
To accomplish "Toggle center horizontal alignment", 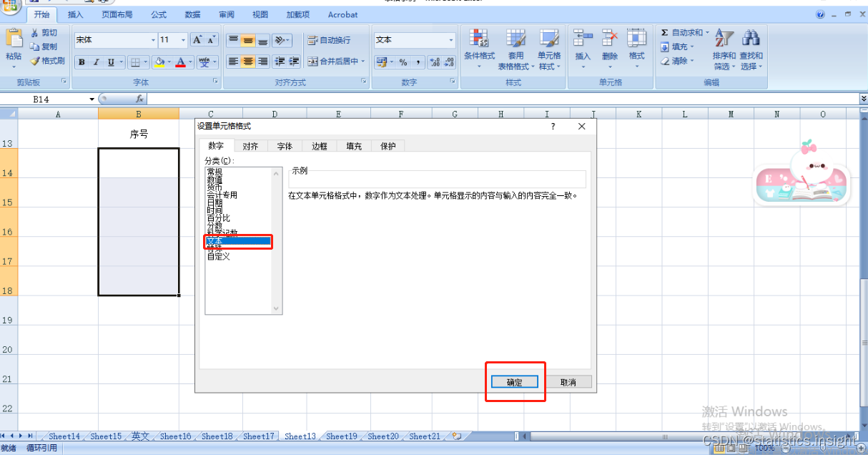I will click(248, 62).
